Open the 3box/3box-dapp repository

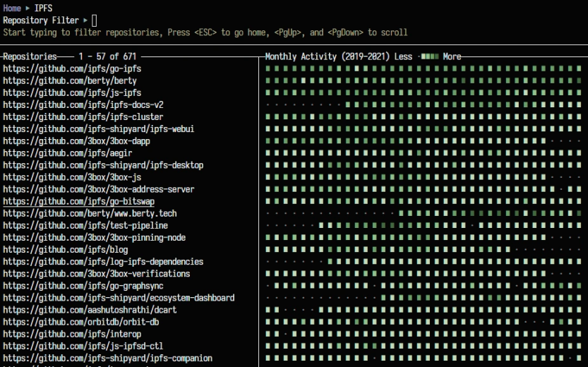(79, 140)
